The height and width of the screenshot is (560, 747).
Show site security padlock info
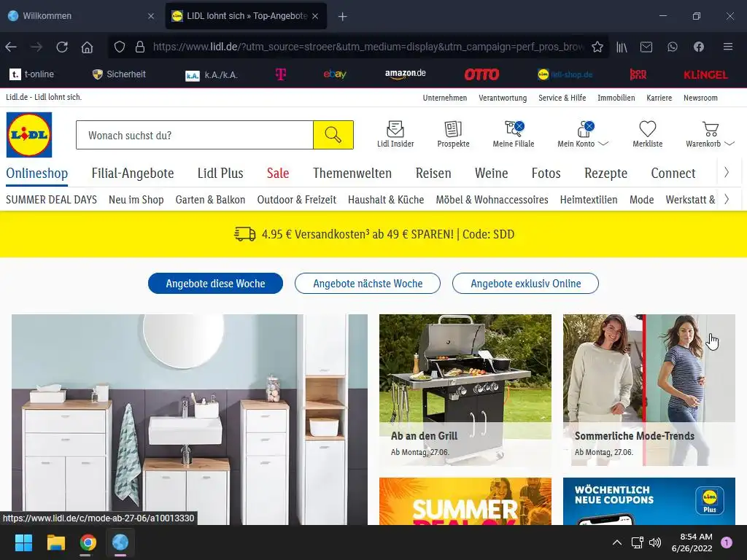pos(139,47)
